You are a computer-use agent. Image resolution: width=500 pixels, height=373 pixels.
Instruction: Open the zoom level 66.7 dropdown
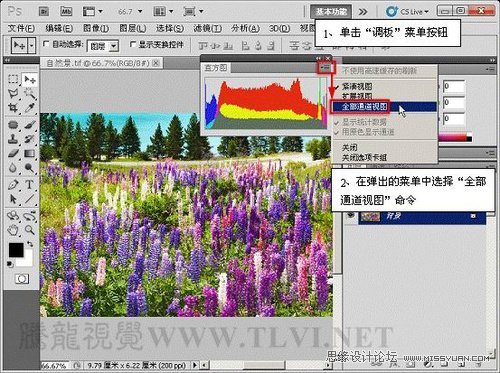coord(140,12)
